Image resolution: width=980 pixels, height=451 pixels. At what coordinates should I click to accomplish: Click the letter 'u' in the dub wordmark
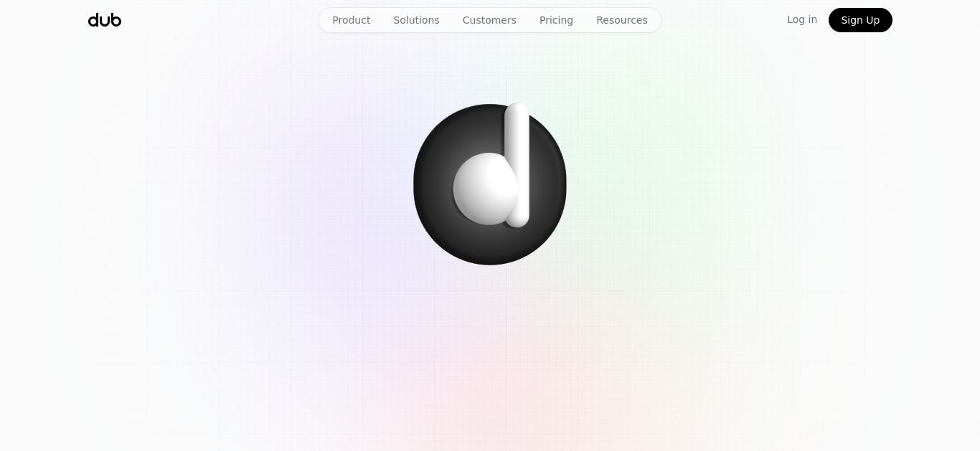[105, 22]
